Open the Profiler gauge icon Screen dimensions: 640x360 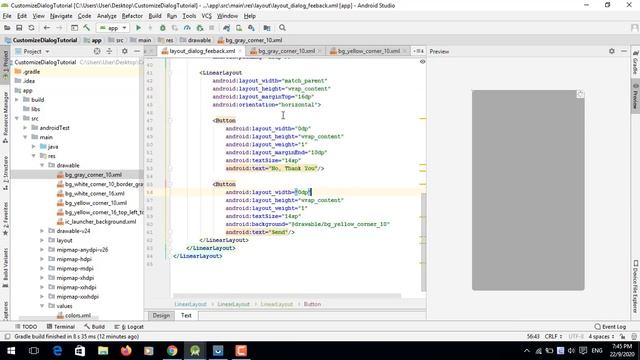[187, 28]
